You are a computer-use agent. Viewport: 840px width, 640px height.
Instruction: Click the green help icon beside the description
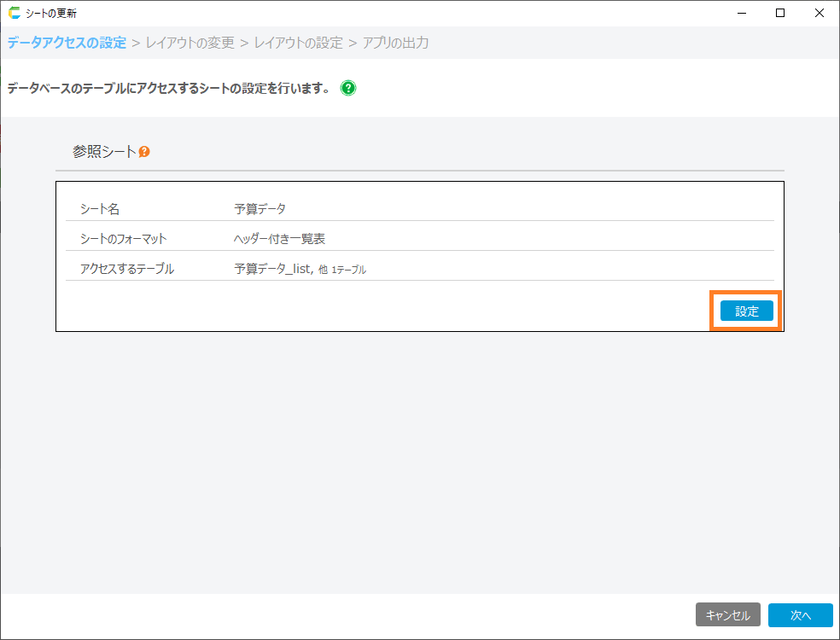[x=348, y=88]
